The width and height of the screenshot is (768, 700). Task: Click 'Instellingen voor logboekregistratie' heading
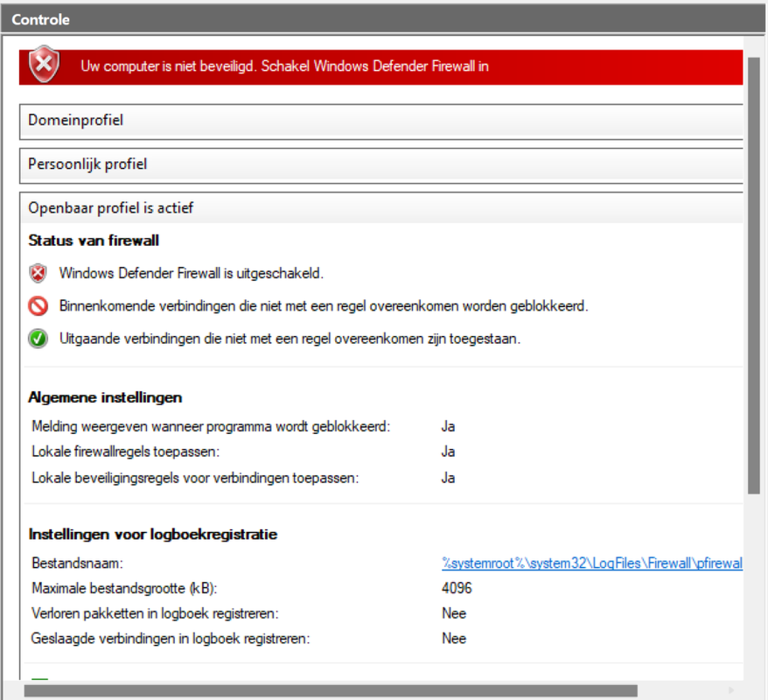click(x=153, y=535)
